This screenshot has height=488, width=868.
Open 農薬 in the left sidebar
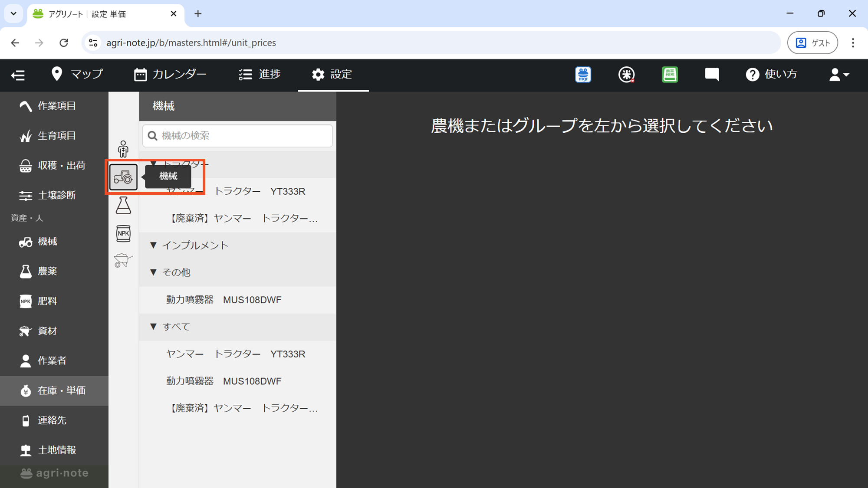point(54,271)
